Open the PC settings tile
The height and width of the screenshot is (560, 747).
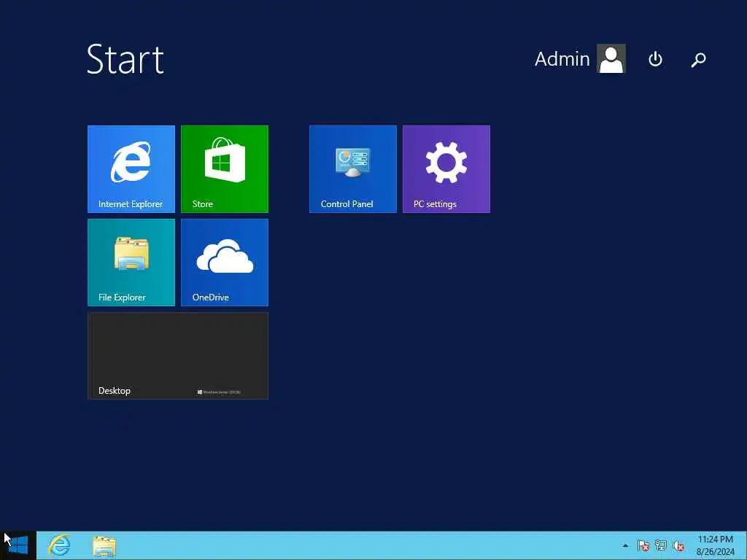(446, 169)
